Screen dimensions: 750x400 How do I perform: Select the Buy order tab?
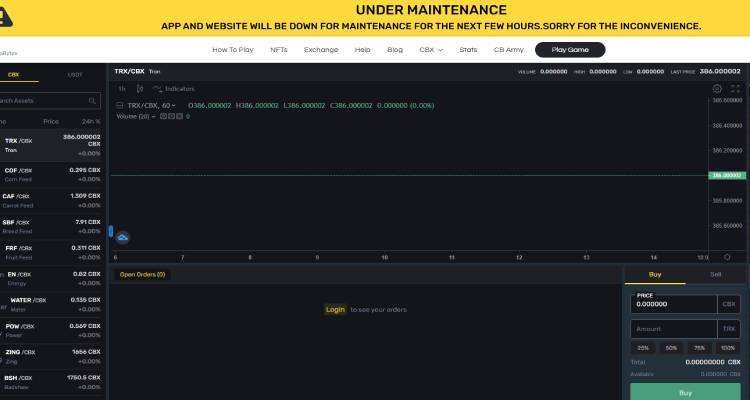655,275
